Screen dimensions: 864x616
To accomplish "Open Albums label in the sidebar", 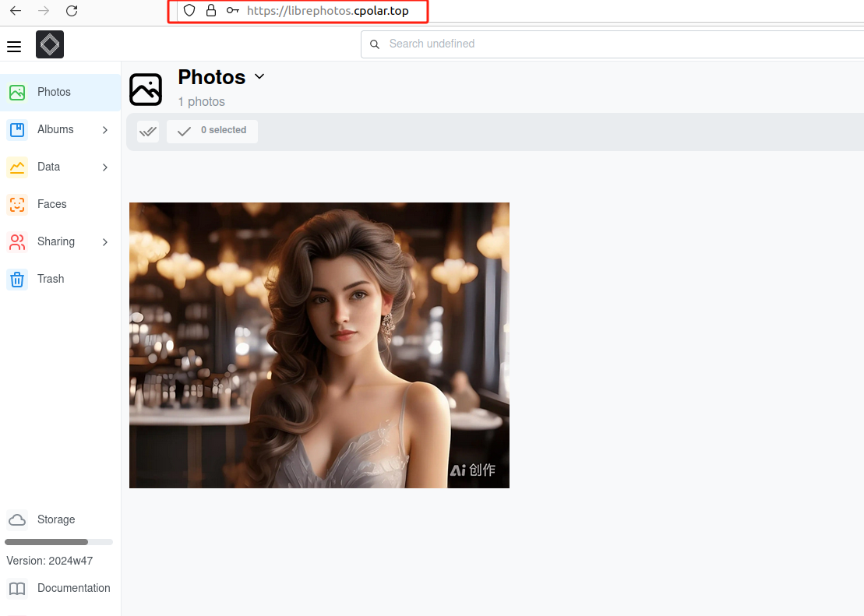I will (x=55, y=129).
